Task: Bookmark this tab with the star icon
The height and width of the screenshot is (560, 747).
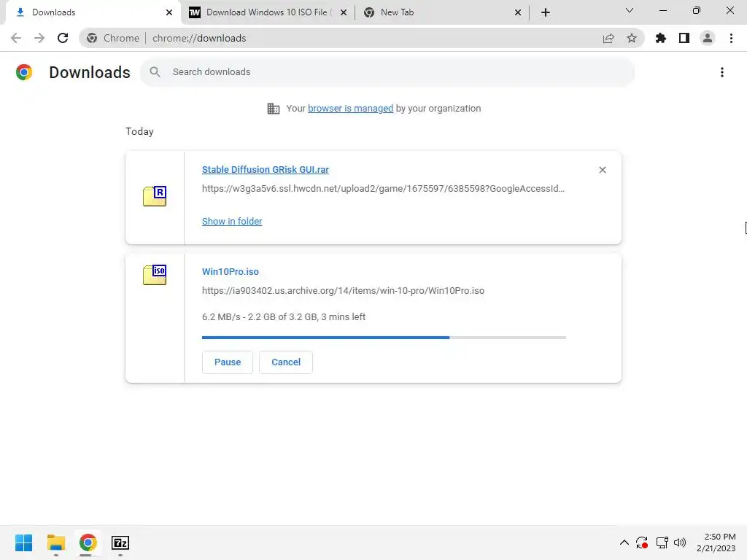Action: [x=632, y=38]
